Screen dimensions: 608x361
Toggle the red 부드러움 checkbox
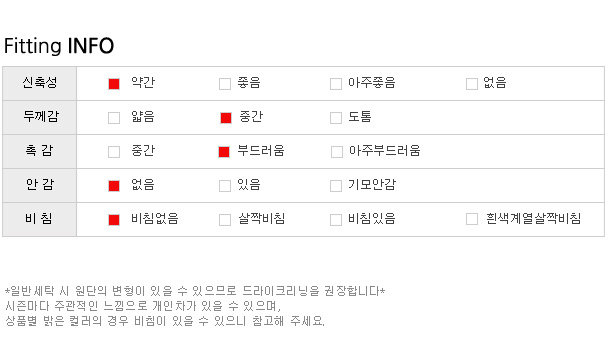224,152
